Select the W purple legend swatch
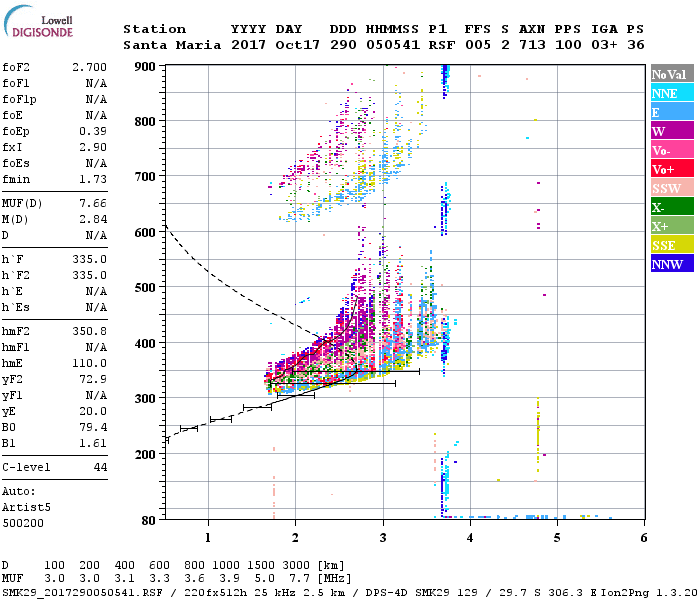The width and height of the screenshot is (700, 600). click(672, 131)
